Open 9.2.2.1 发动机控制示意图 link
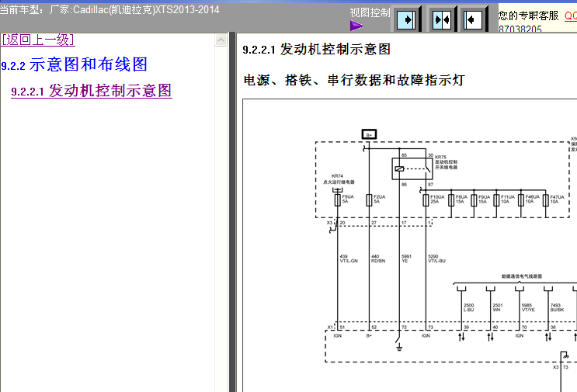The height and width of the screenshot is (392, 577). pyautogui.click(x=92, y=91)
